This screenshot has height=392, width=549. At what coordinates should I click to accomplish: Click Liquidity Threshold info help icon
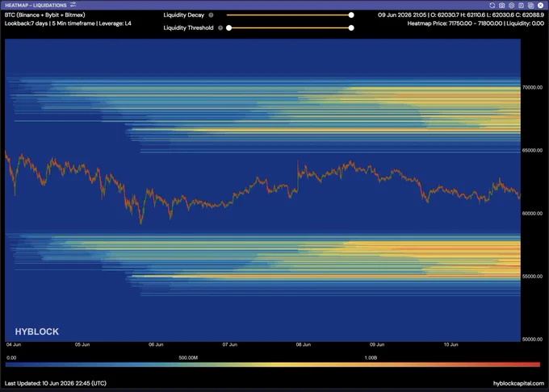[220, 28]
